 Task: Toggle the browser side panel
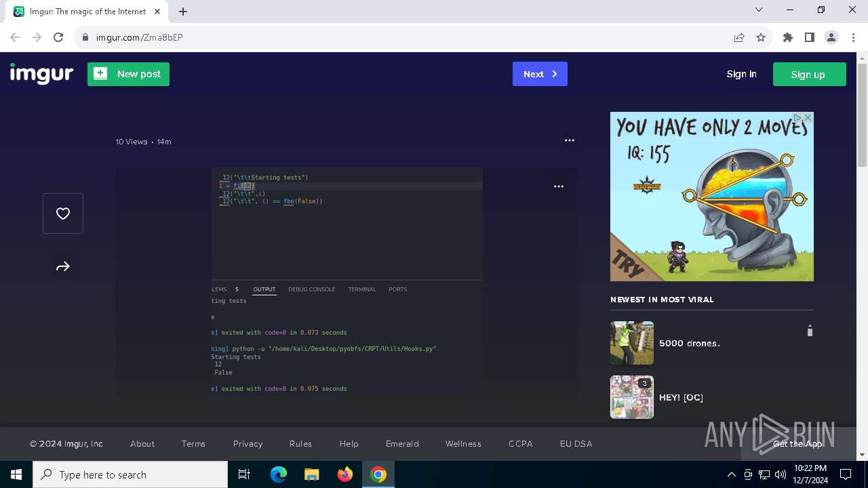click(810, 37)
